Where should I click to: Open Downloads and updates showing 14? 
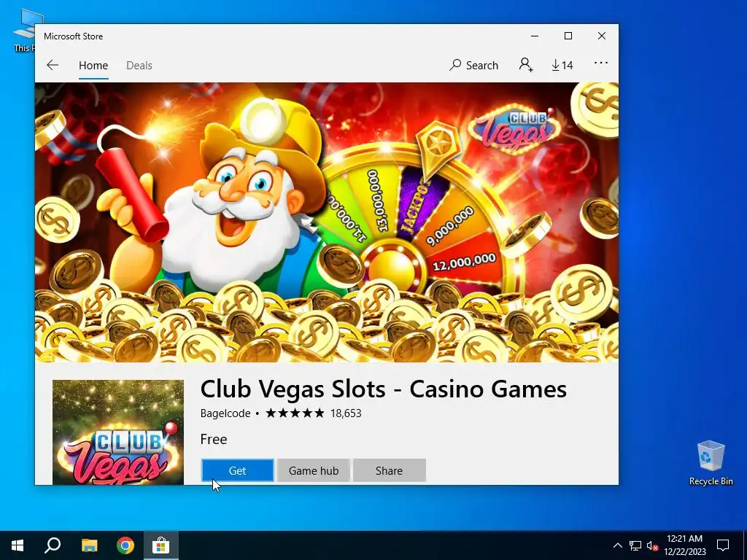(562, 65)
